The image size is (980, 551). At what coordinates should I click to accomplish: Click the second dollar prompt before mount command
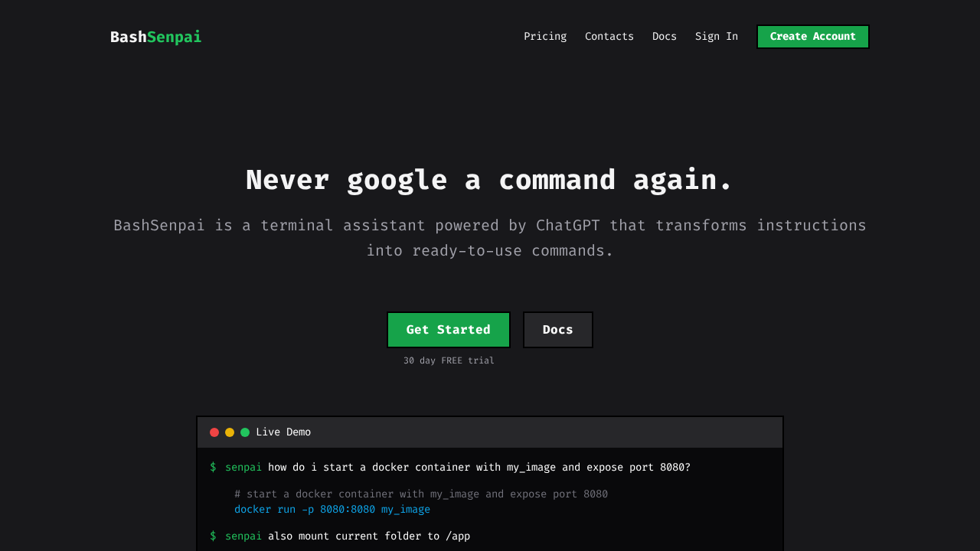(213, 536)
